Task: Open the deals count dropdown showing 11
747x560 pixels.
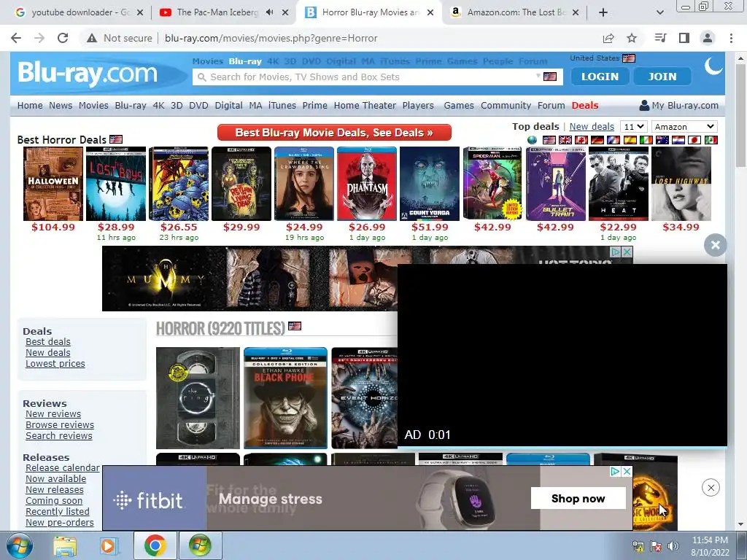Action: click(x=634, y=127)
